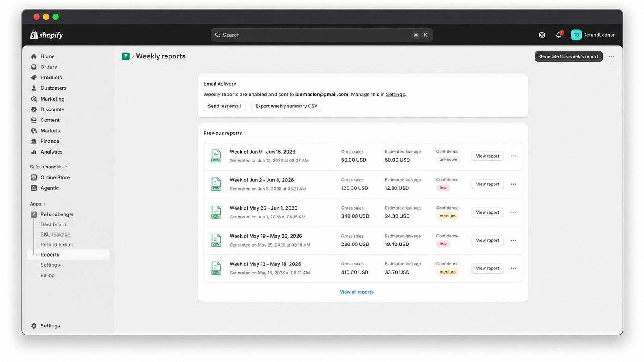Select Reports in the app navigation
The height and width of the screenshot is (362, 644).
68,255
